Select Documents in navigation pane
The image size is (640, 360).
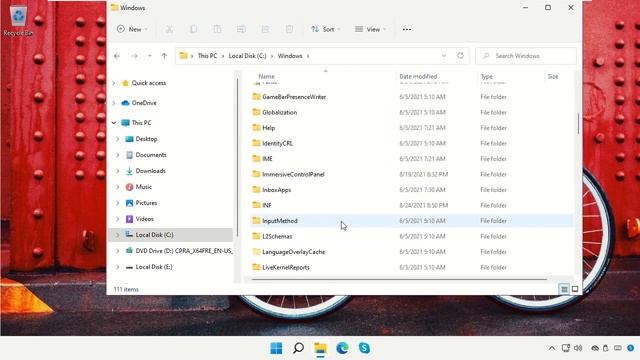(151, 155)
